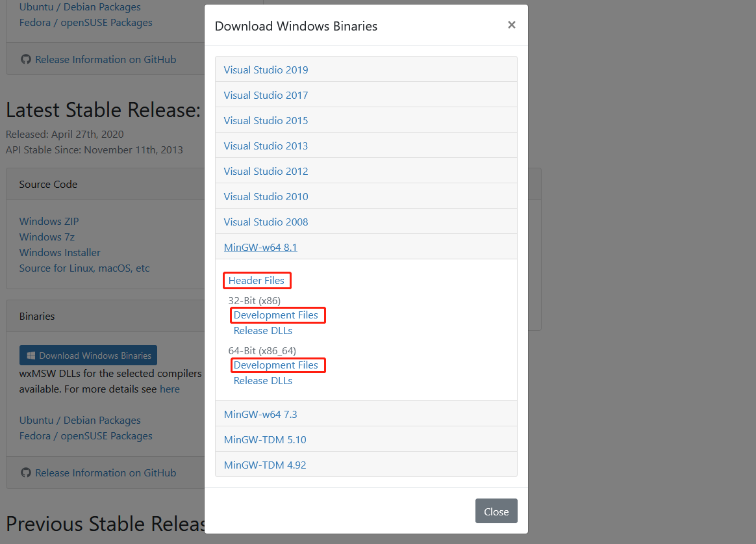This screenshot has width=756, height=544.
Task: Select the '32-Bit (x86)' label
Action: 254,300
